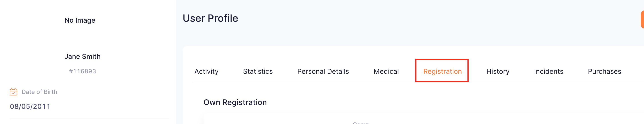Click the orange button at the page's right edge
644x124 pixels.
point(642,19)
